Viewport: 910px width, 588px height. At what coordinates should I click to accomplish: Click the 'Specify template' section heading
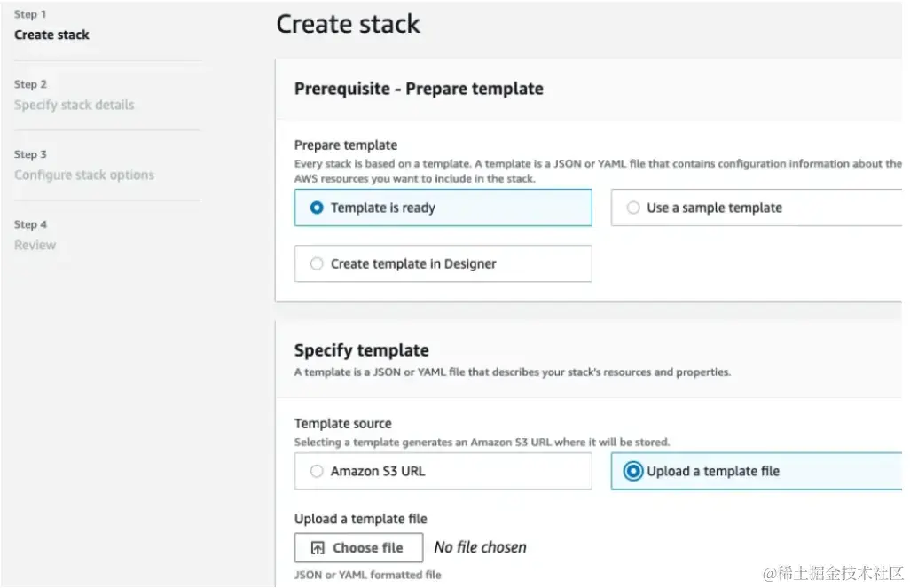361,350
